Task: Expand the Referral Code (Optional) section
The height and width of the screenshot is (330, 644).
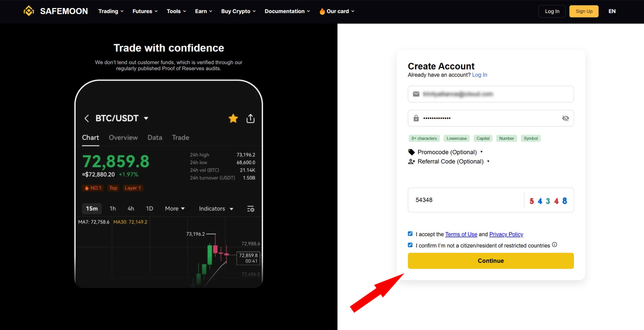Action: coord(449,161)
